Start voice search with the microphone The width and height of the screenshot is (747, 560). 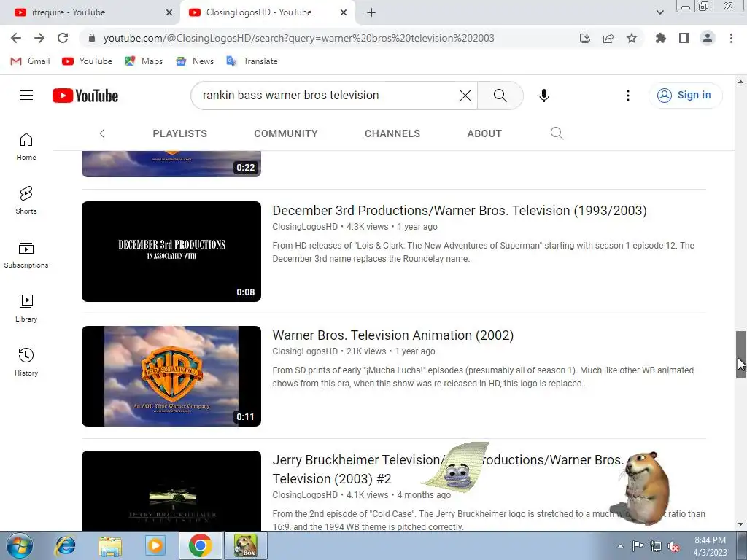coord(544,96)
